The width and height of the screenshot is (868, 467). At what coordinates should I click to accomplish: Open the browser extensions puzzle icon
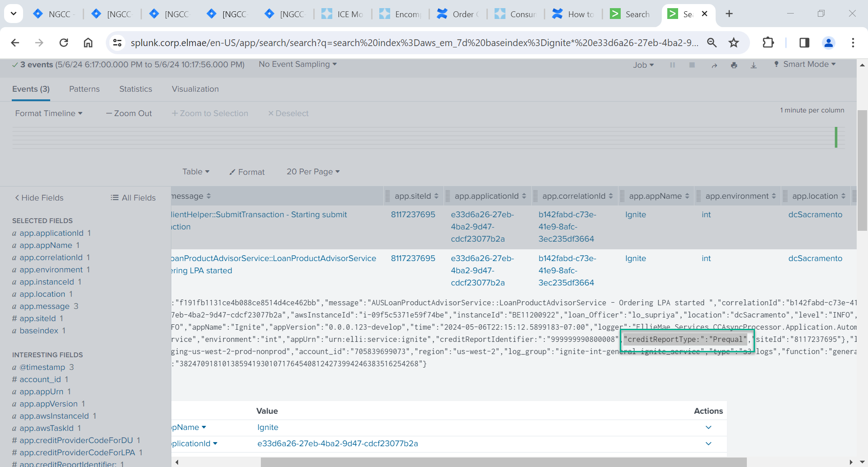click(x=768, y=42)
